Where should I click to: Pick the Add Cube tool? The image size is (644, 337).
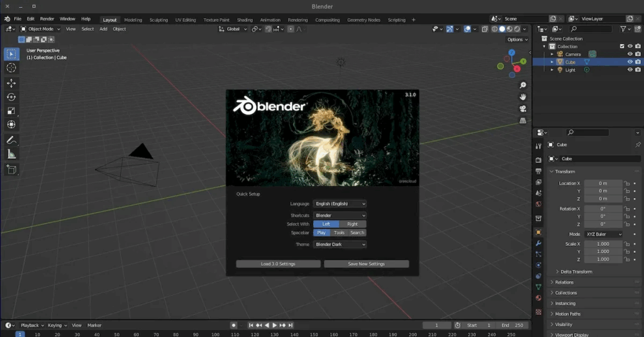11,169
